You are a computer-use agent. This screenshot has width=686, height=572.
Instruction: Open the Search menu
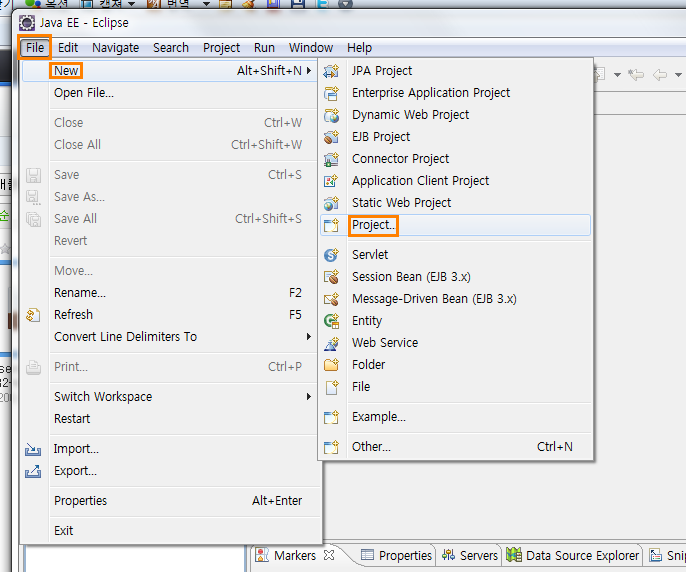pos(171,47)
